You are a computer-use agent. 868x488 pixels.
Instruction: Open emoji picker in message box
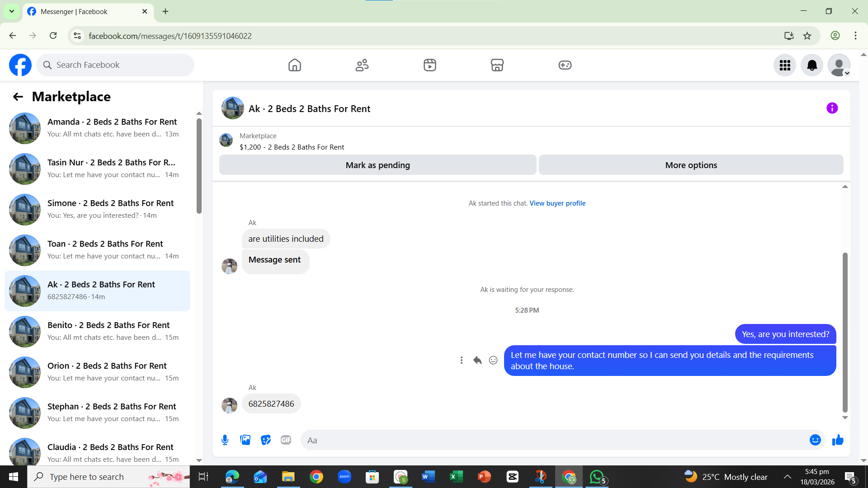pos(815,440)
